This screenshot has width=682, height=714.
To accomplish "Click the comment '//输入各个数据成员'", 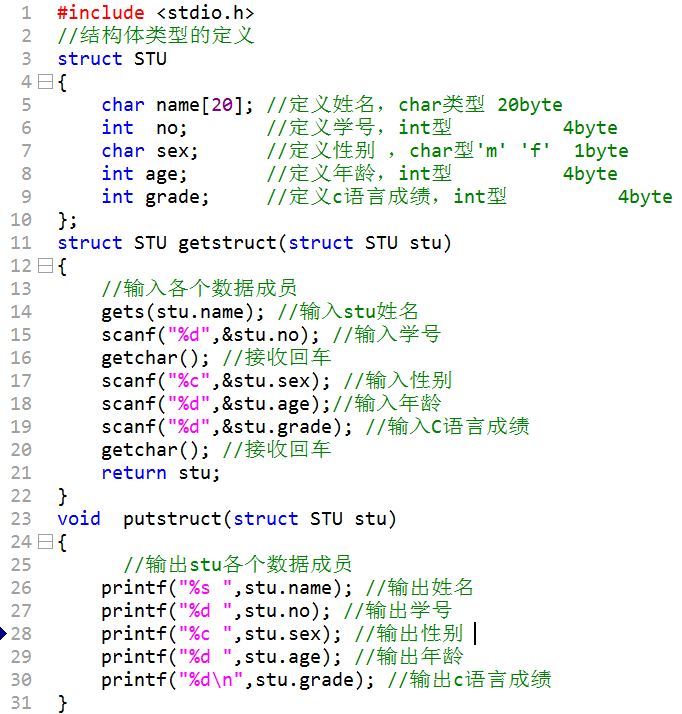I will [199, 288].
